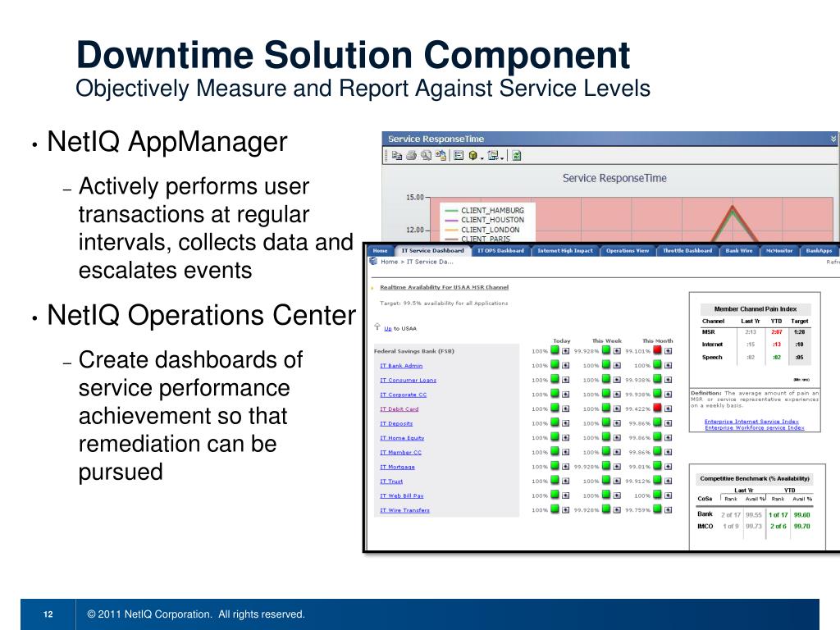The height and width of the screenshot is (630, 840).
Task: Click the Bank YTD rank '1 of 17'
Action: pyautogui.click(x=778, y=515)
